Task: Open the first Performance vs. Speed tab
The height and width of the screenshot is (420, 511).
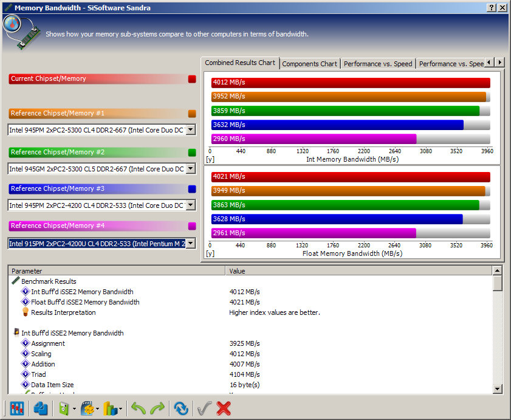Action: 378,64
